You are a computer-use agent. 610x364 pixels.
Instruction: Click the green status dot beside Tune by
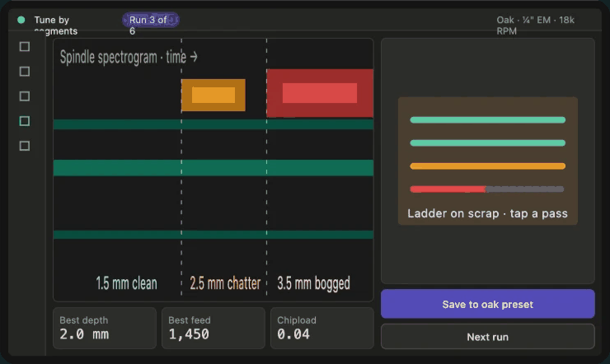pyautogui.click(x=21, y=20)
